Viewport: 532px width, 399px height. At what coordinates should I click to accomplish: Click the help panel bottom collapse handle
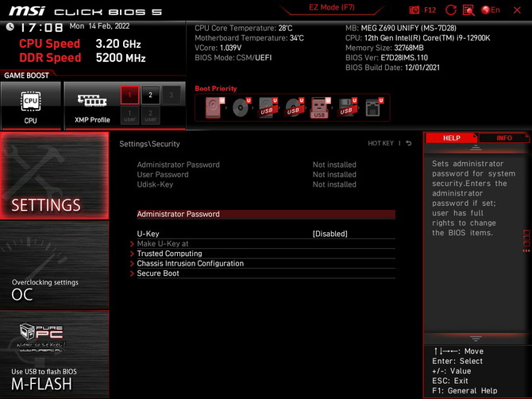(476, 339)
